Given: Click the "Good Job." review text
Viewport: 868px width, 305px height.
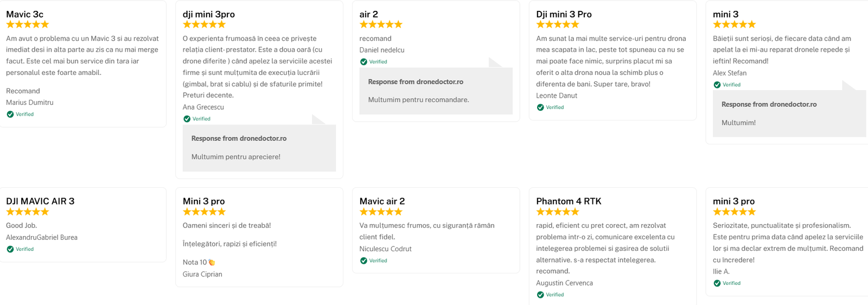Looking at the screenshot, I should pyautogui.click(x=22, y=225).
